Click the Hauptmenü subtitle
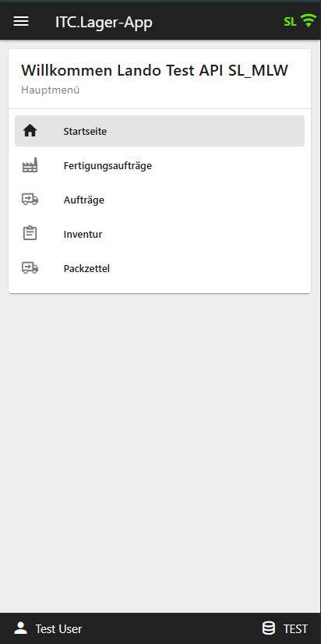The width and height of the screenshot is (321, 644). point(51,90)
